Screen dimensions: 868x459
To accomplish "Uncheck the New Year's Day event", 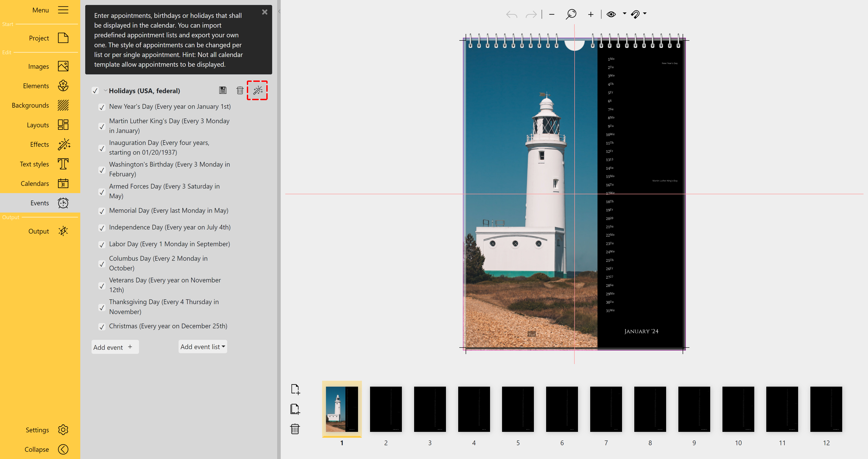I will (102, 107).
